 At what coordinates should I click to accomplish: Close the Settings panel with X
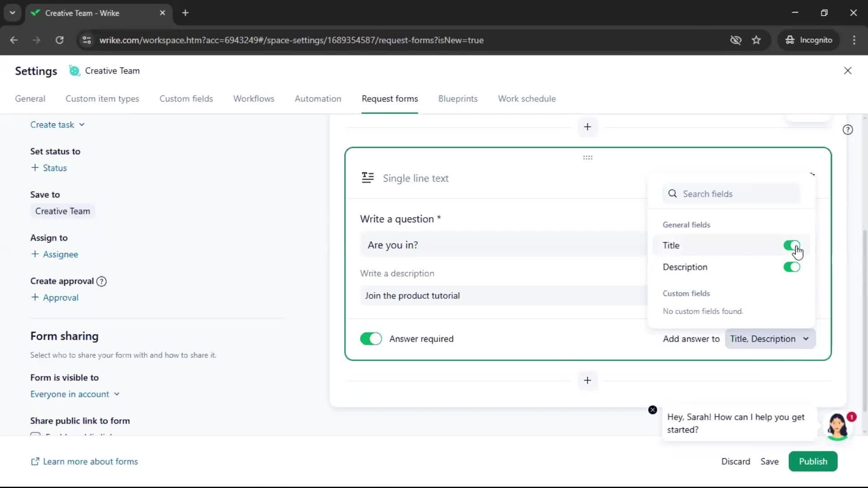[x=848, y=70]
